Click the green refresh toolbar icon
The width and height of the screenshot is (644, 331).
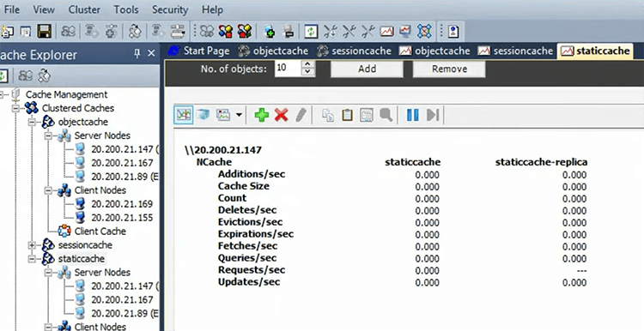pos(311,31)
